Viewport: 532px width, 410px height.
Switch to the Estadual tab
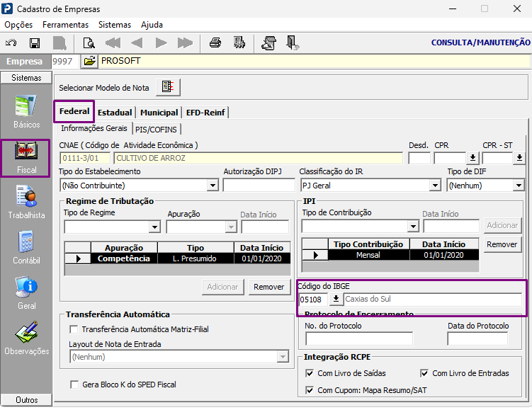(x=115, y=113)
